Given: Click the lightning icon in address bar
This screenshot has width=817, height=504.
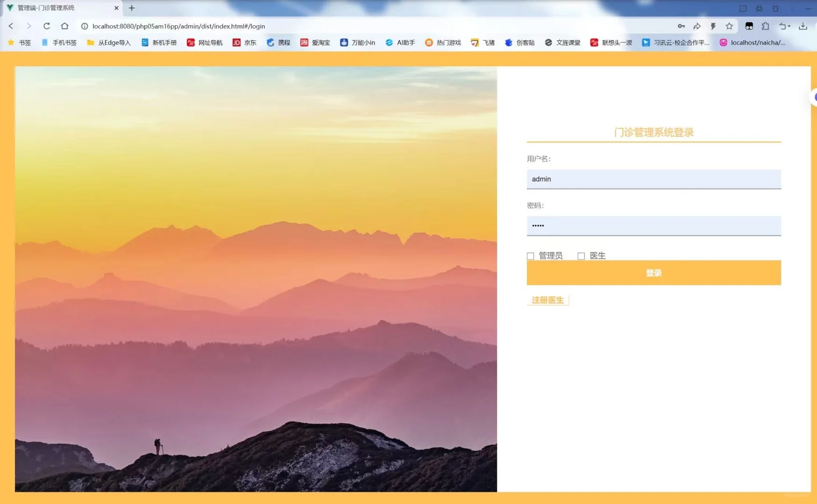Looking at the screenshot, I should 713,26.
